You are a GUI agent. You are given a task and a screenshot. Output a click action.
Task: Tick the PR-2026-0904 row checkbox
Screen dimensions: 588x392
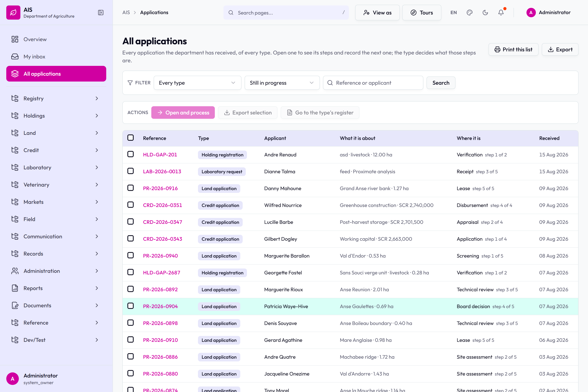(131, 306)
